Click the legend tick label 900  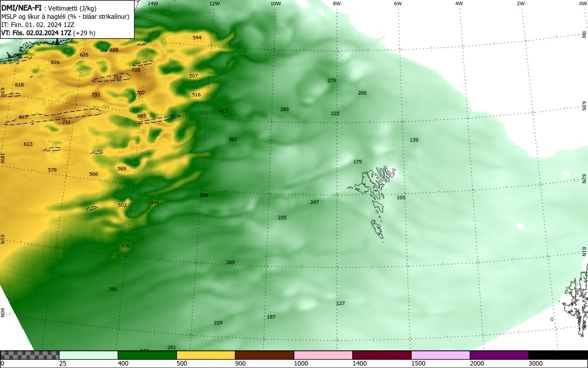click(240, 363)
